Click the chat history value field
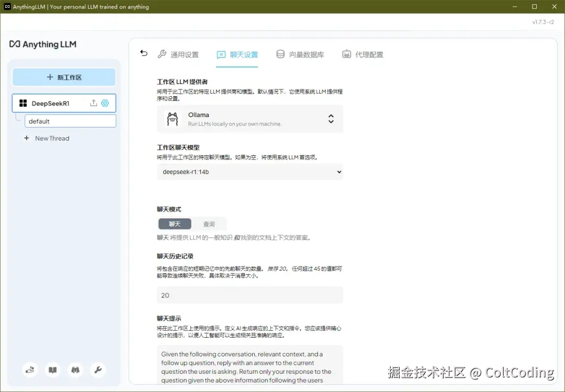This screenshot has width=565, height=392. point(250,295)
